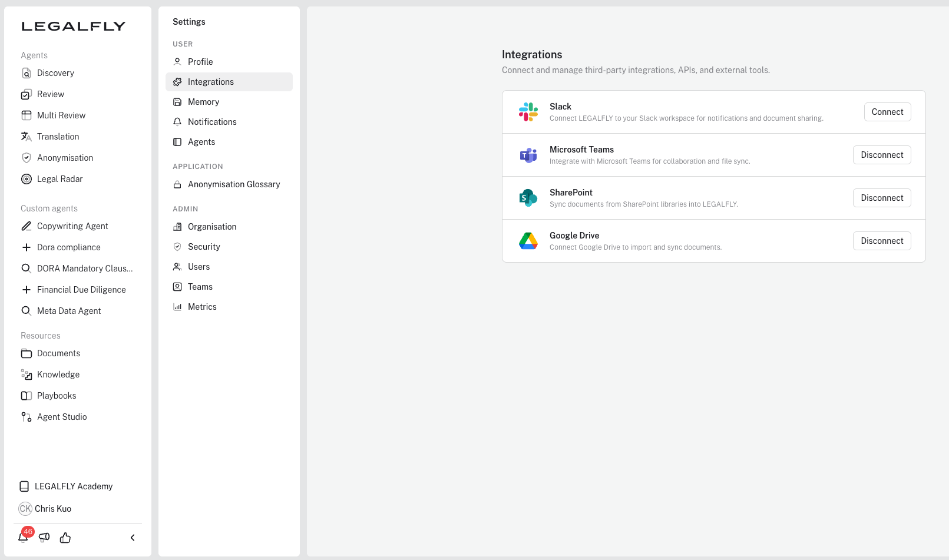The width and height of the screenshot is (949, 560).
Task: Open the Legal Radar agent
Action: pos(59,179)
